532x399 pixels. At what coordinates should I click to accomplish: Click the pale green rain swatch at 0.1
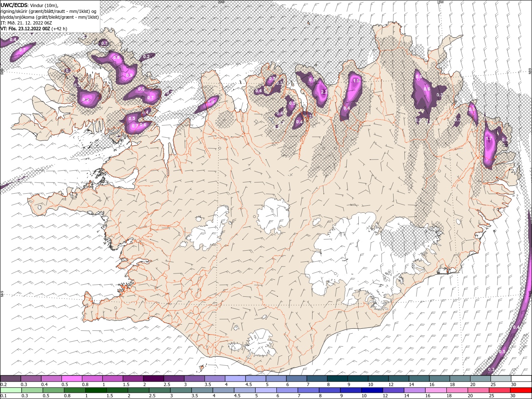11,390
